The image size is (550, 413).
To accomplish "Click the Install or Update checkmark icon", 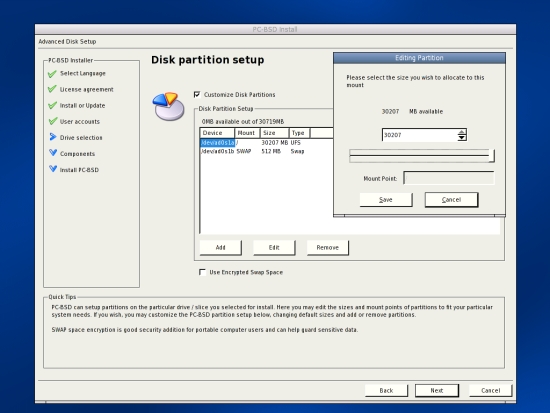I will click(x=52, y=105).
